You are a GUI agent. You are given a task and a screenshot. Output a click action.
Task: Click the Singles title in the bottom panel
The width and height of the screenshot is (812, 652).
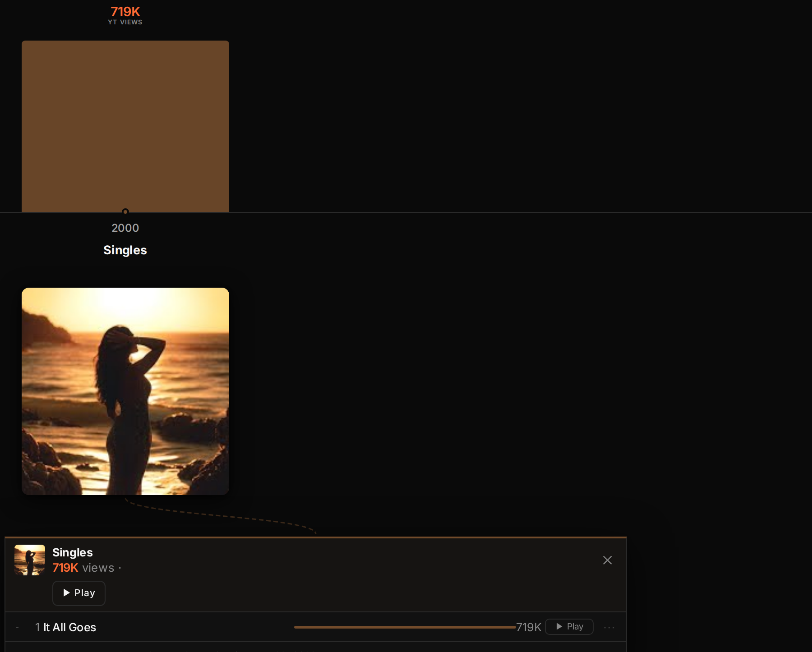[73, 552]
